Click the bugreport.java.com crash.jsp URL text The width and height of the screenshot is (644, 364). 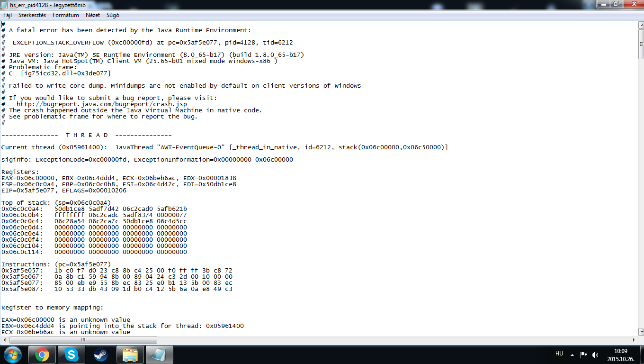[101, 104]
